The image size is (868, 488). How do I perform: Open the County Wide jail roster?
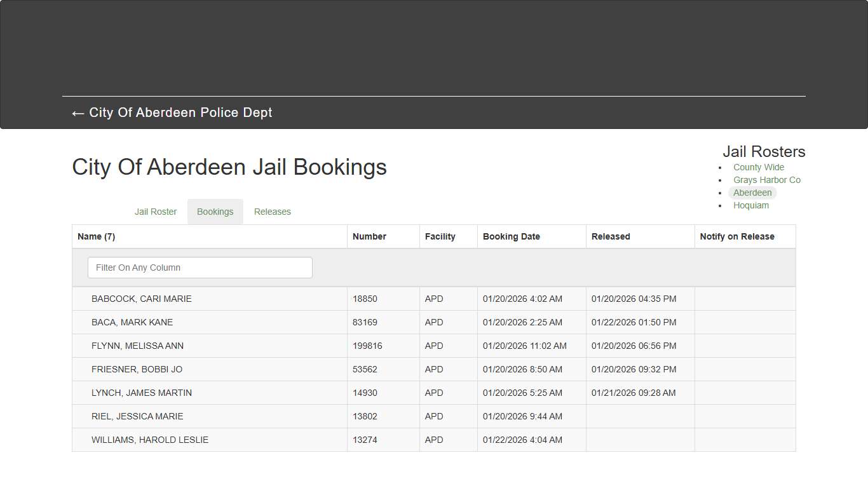(x=758, y=166)
